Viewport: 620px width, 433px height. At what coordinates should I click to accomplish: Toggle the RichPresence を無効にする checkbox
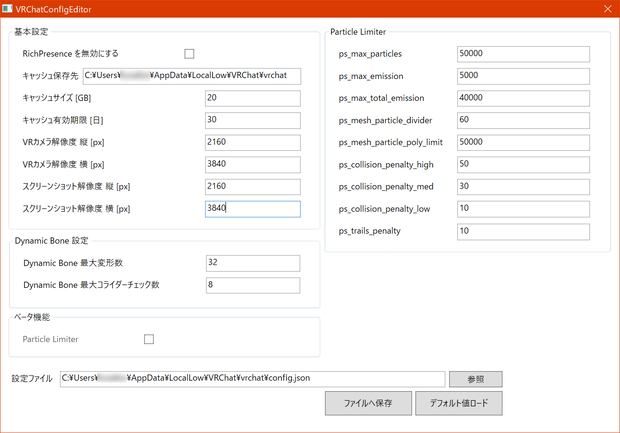[x=189, y=54]
